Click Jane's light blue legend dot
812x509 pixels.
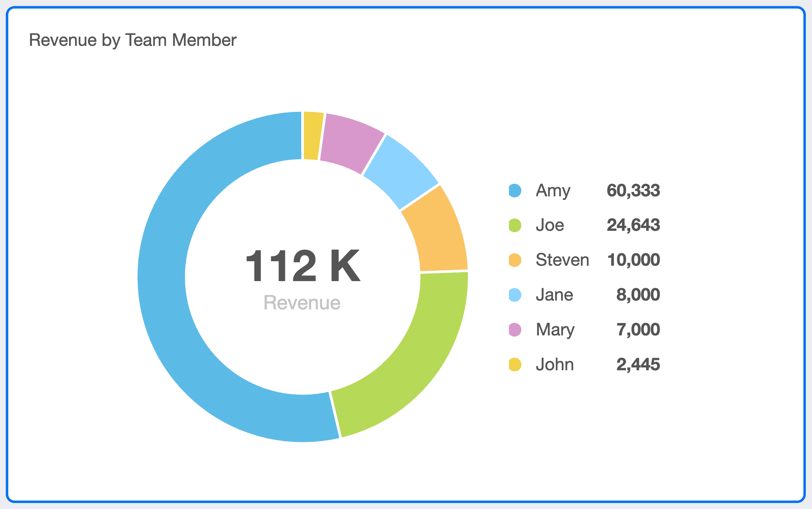pyautogui.click(x=515, y=295)
